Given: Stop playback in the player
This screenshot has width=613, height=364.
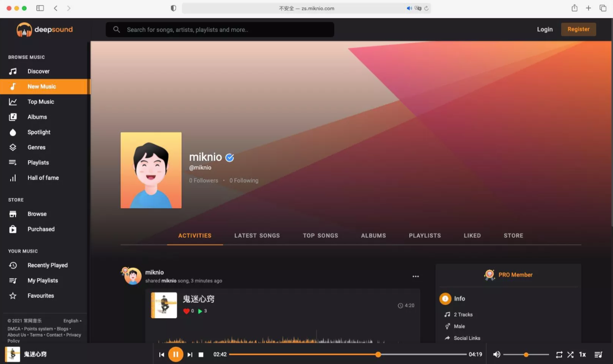Looking at the screenshot, I should coord(201,355).
